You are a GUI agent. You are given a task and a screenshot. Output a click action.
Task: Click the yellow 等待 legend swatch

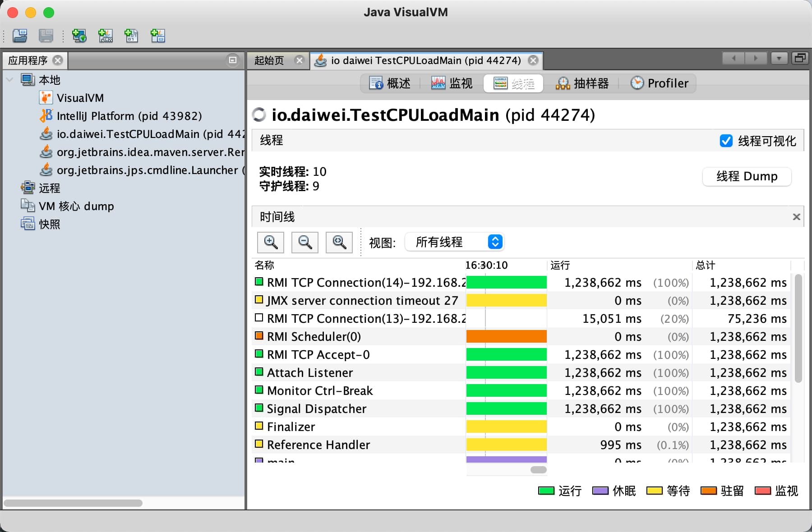pyautogui.click(x=655, y=491)
